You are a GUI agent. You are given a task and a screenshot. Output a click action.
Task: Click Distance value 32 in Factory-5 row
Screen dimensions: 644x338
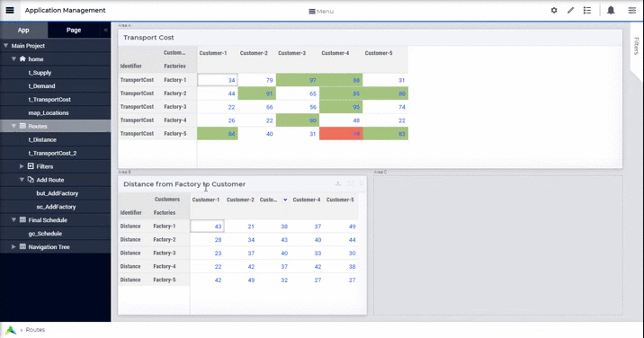point(273,280)
